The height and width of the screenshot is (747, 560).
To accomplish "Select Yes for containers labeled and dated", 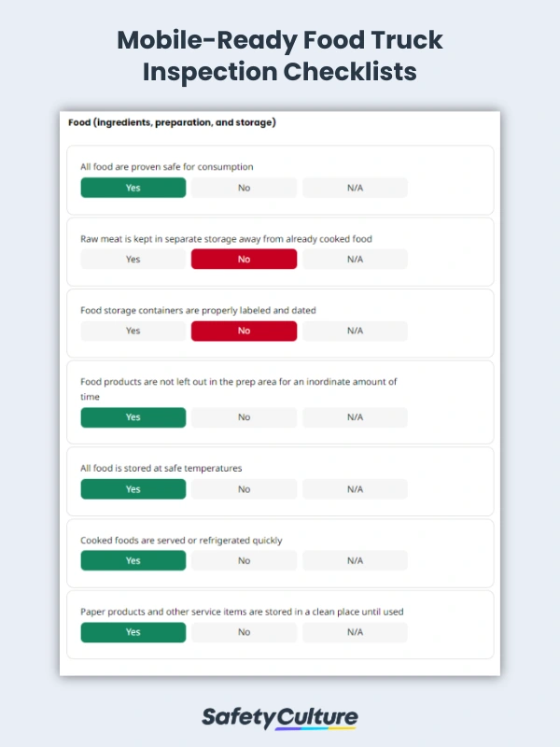I will tap(133, 331).
